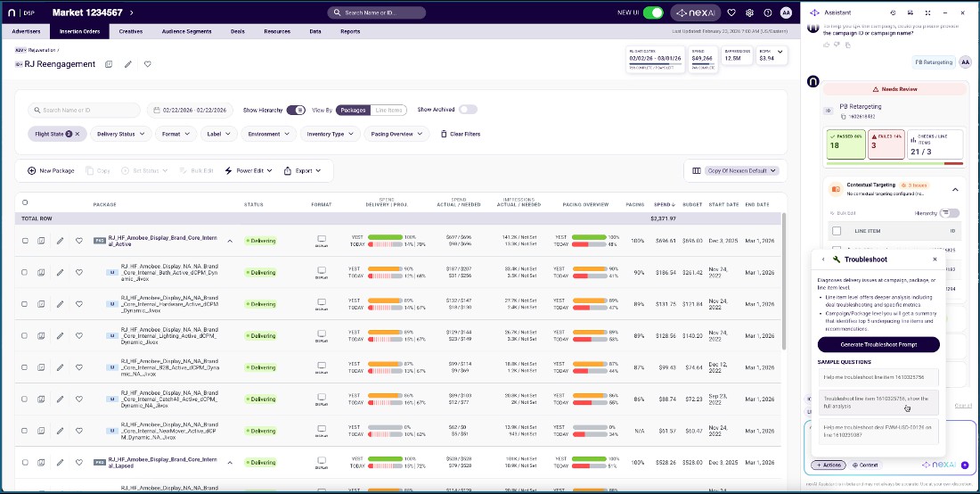The image size is (980, 494).
Task: Edit pencil on Hardware_Active line item row
Action: pos(60,304)
